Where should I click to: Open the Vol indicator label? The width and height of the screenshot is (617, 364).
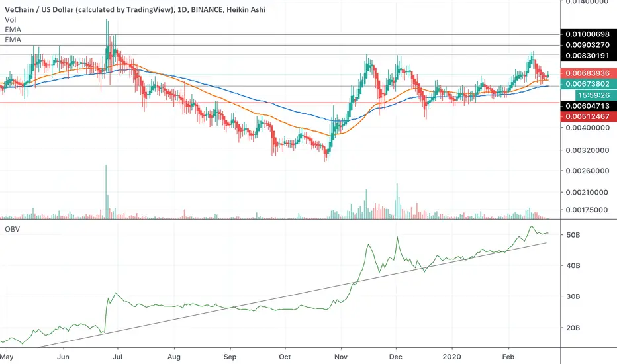[x=10, y=20]
